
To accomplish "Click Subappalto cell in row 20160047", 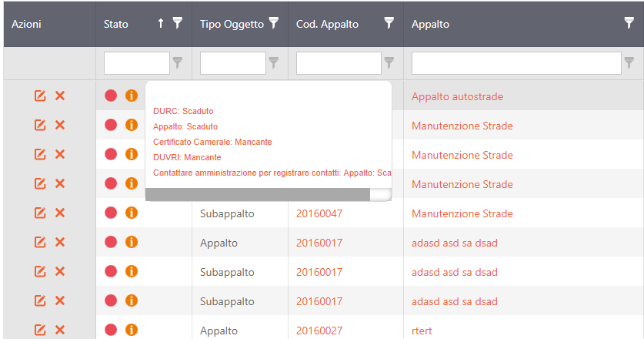I will pos(227,214).
